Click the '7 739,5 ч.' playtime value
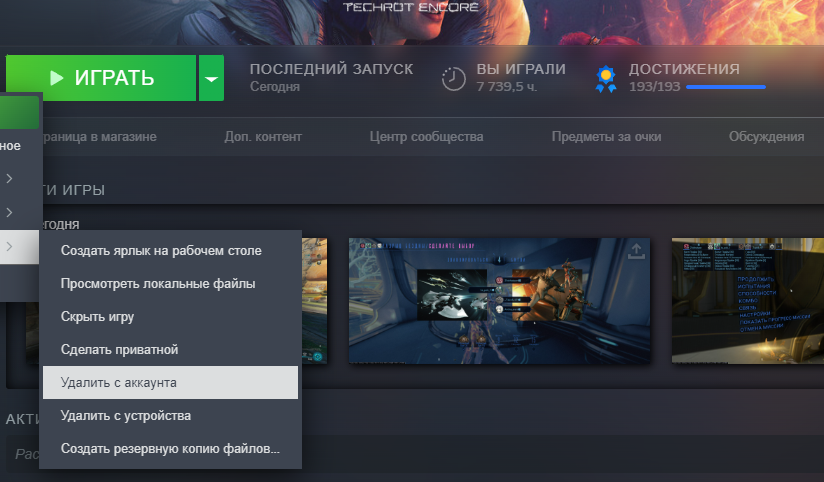824x482 pixels. [507, 87]
